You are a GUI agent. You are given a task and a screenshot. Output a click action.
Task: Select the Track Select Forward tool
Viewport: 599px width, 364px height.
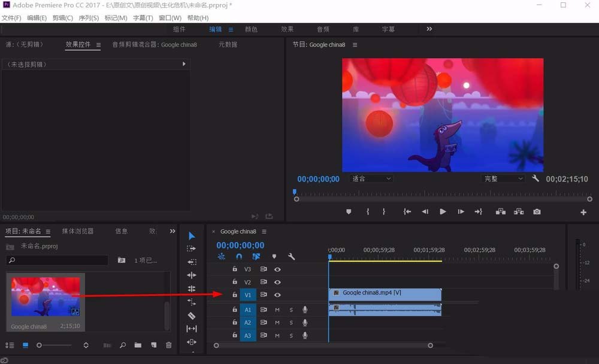(192, 248)
